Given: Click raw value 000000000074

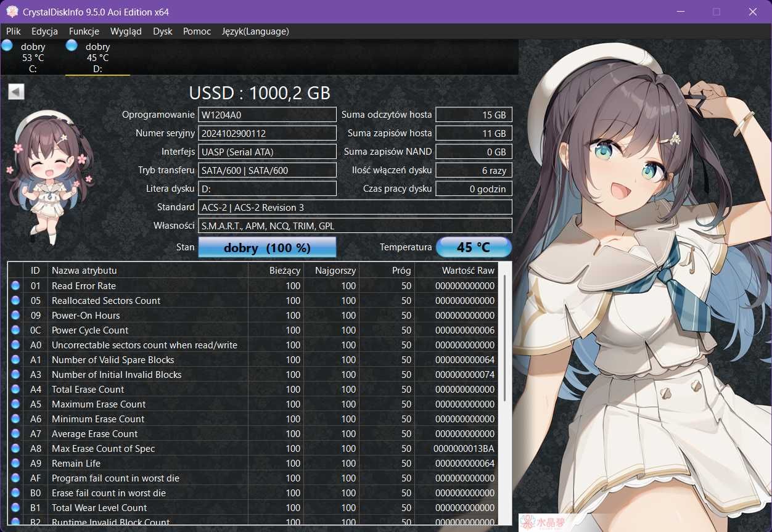Looking at the screenshot, I should pyautogui.click(x=465, y=374).
